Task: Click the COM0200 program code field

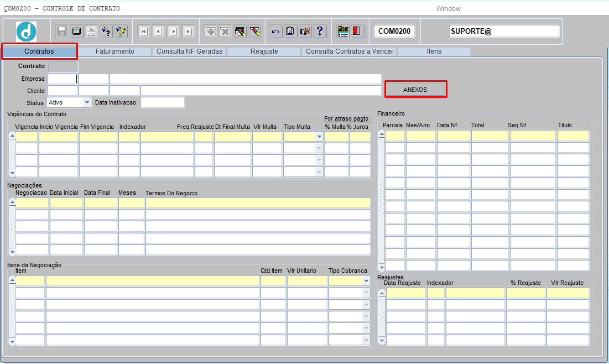Action: pyautogui.click(x=394, y=31)
